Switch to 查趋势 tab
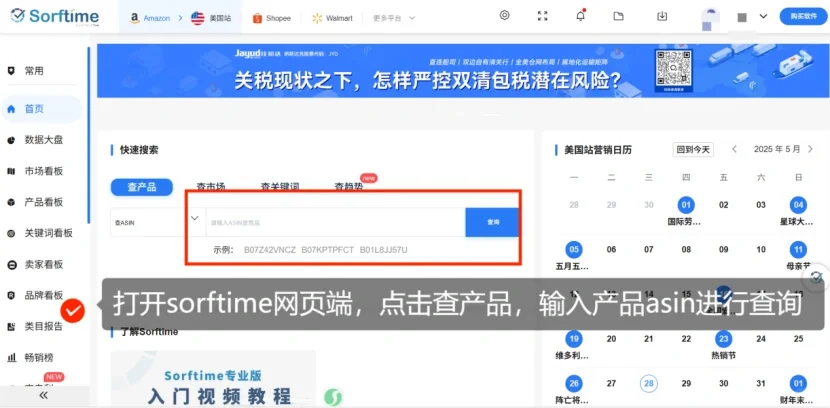The width and height of the screenshot is (830, 408). coord(349,186)
